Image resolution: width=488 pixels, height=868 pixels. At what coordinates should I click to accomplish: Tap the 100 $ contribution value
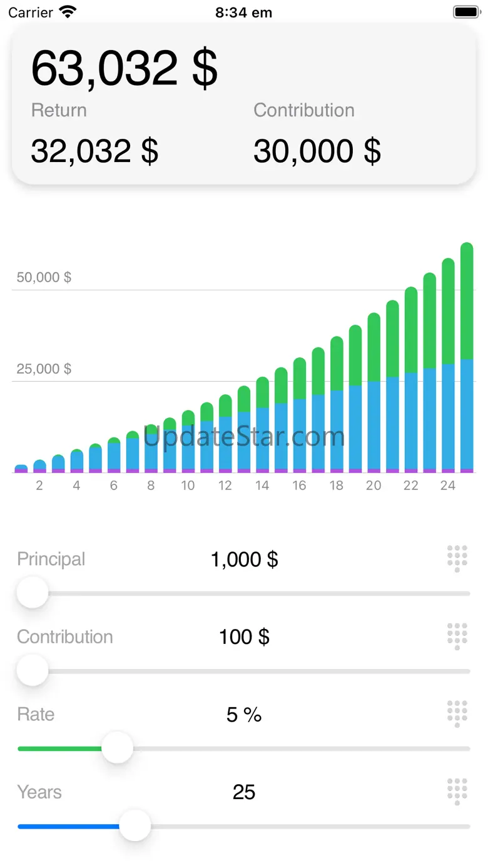(244, 636)
